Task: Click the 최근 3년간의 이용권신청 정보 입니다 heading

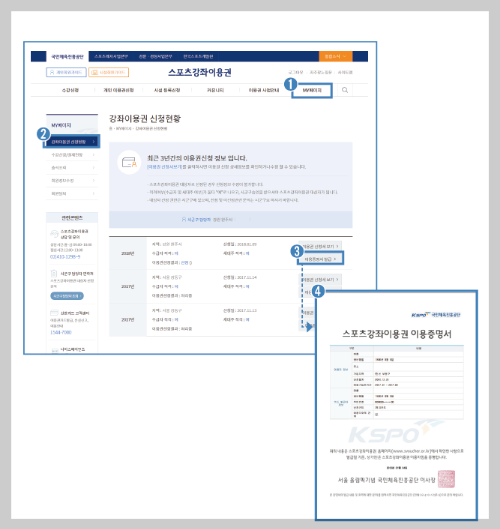Action: [x=197, y=158]
